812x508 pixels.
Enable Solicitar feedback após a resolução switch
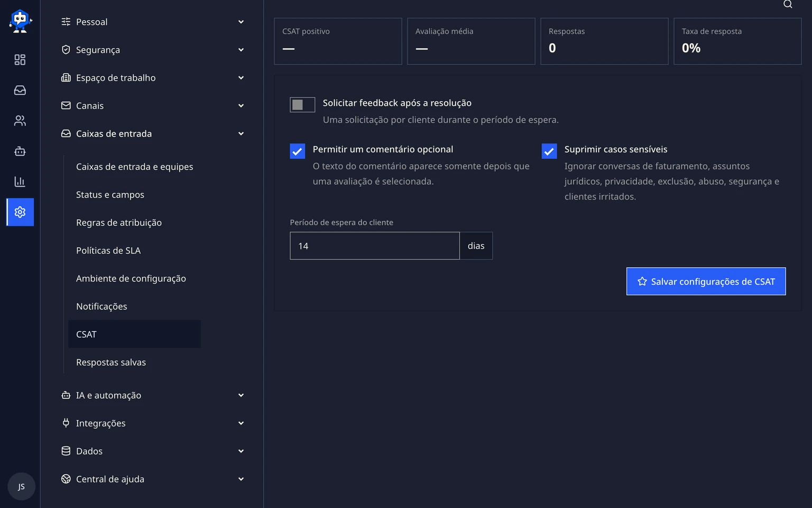[302, 105]
